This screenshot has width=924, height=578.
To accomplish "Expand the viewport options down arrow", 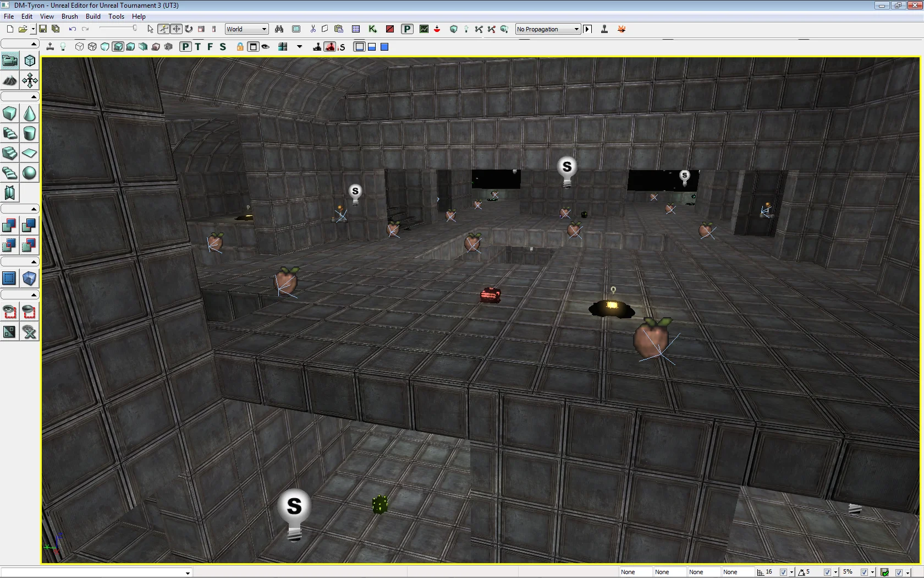I will click(x=300, y=47).
